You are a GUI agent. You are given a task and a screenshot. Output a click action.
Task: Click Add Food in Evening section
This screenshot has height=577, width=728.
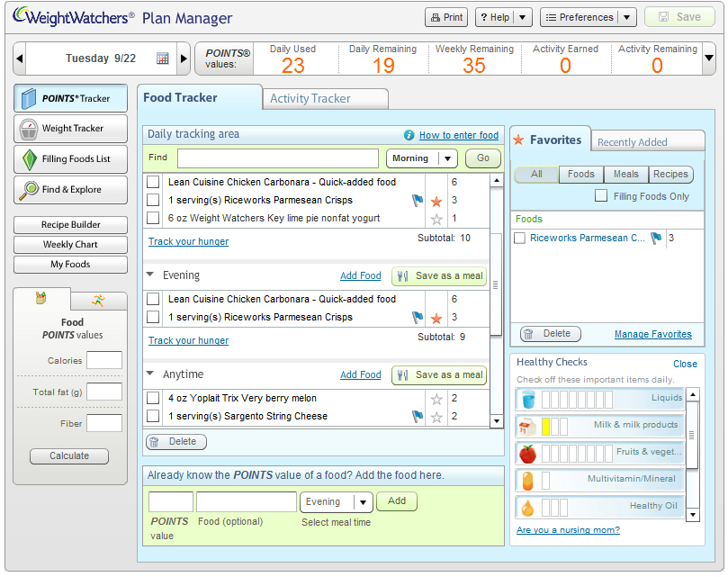point(360,275)
